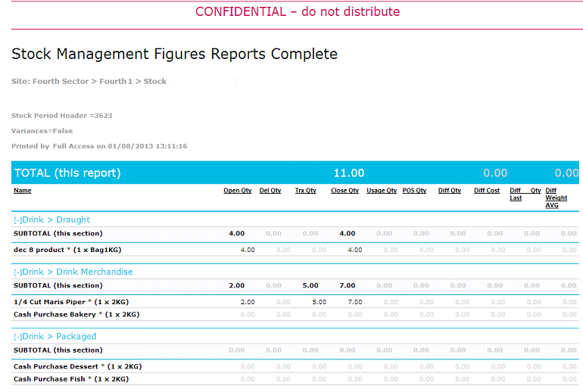
Task: Collapse the Drink > Packaged section
Action: pyautogui.click(x=18, y=336)
